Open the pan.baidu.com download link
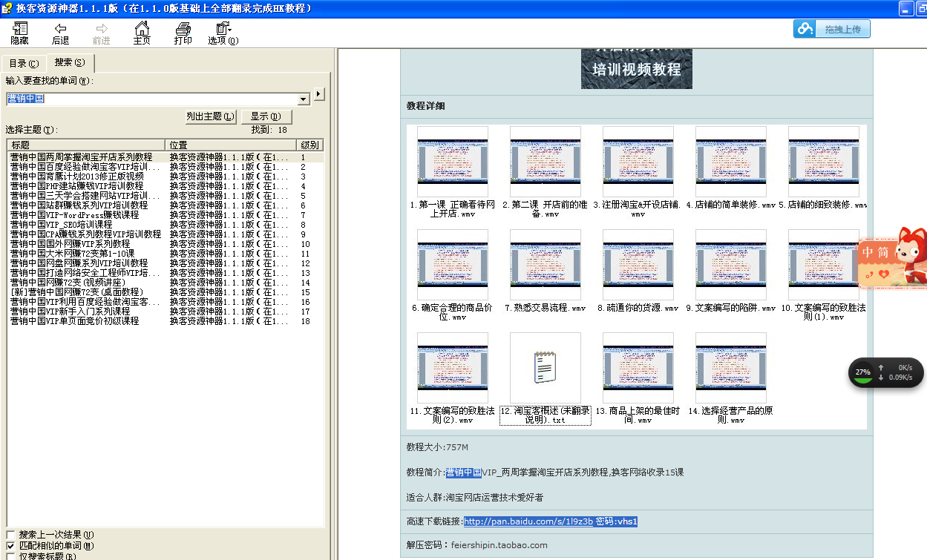 point(528,521)
